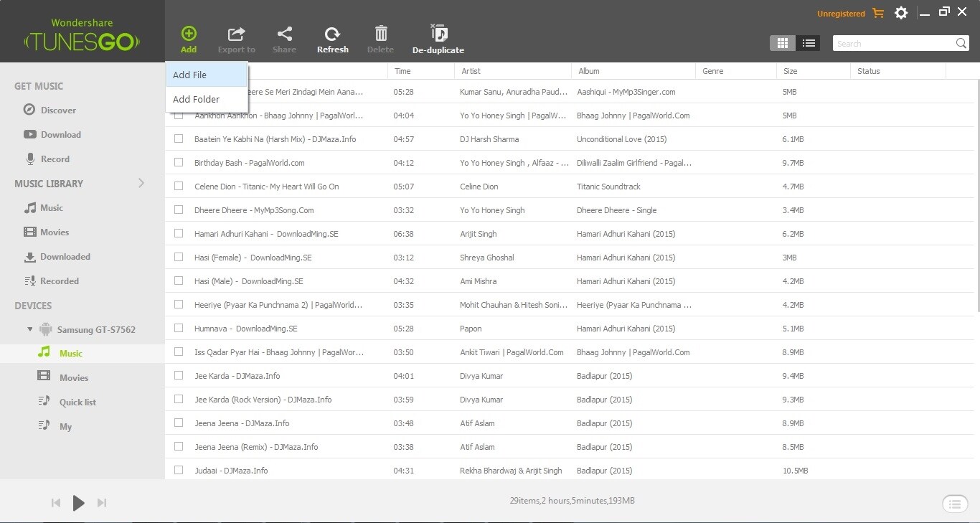Viewport: 980px width, 523px height.
Task: Skip to next track
Action: click(102, 503)
